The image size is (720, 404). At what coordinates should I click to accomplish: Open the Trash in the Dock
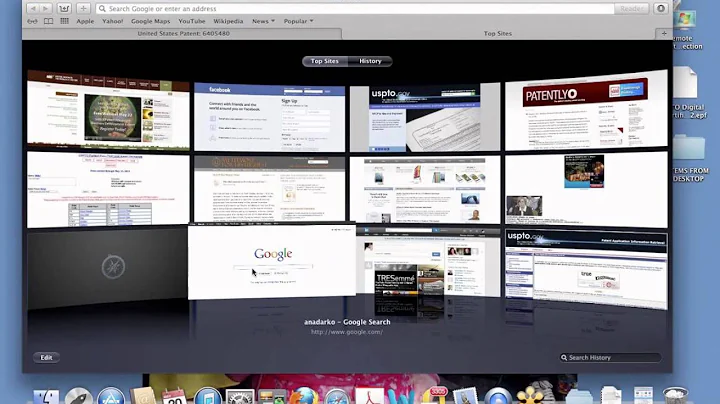(x=675, y=396)
